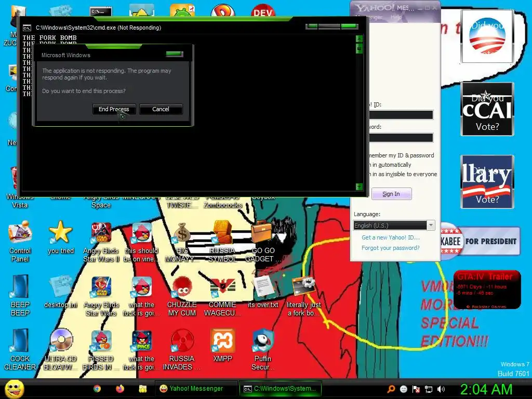Viewport: 532px width, 399px height.
Task: Open the network tray icon
Action: [x=429, y=389]
